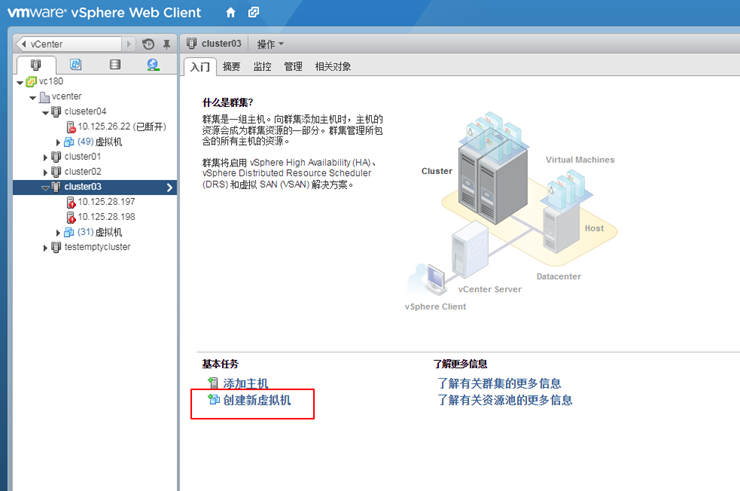The image size is (740, 491).
Task: Click the (49) virtual machines icon
Action: [69, 142]
